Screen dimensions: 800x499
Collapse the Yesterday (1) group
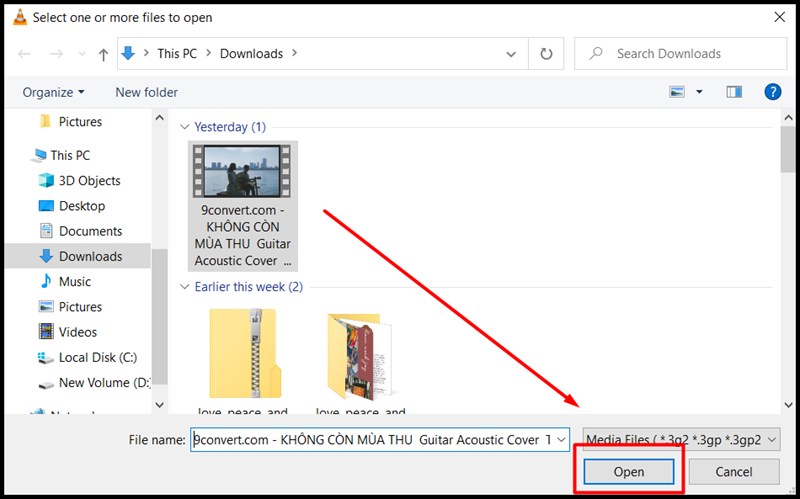click(x=184, y=127)
